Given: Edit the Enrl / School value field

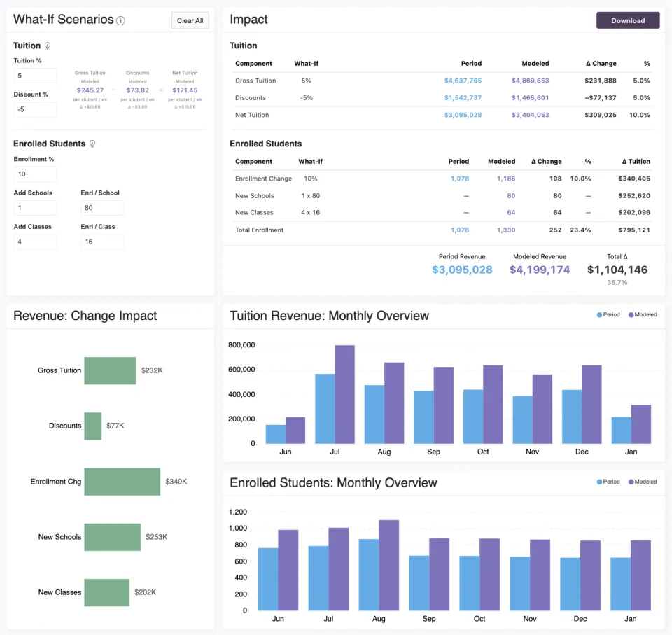Looking at the screenshot, I should (x=102, y=208).
